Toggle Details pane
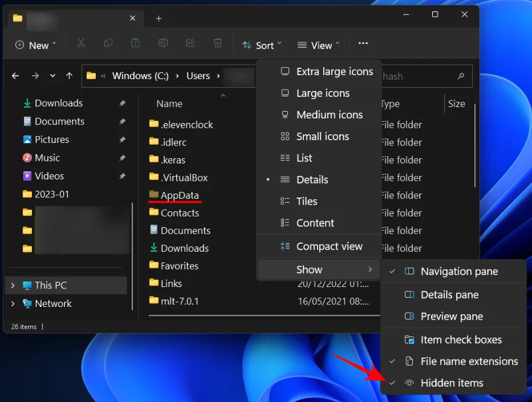 [454, 295]
